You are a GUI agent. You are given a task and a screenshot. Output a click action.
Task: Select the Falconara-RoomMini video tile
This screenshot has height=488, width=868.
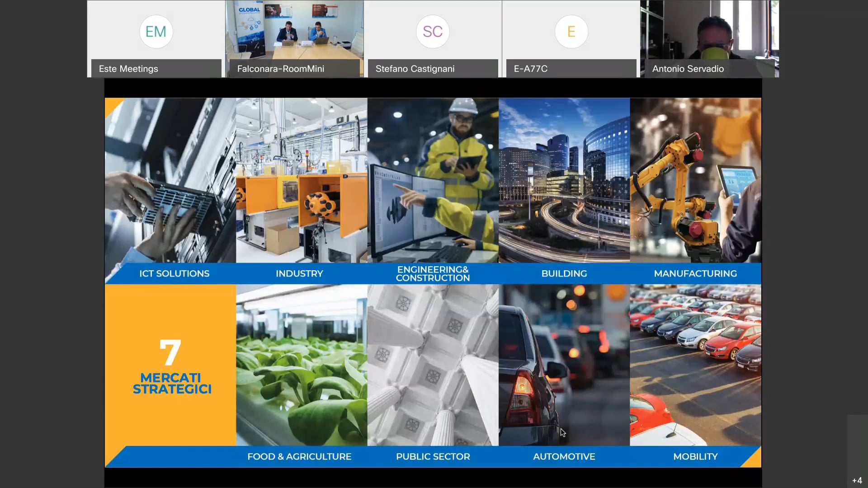tap(295, 39)
